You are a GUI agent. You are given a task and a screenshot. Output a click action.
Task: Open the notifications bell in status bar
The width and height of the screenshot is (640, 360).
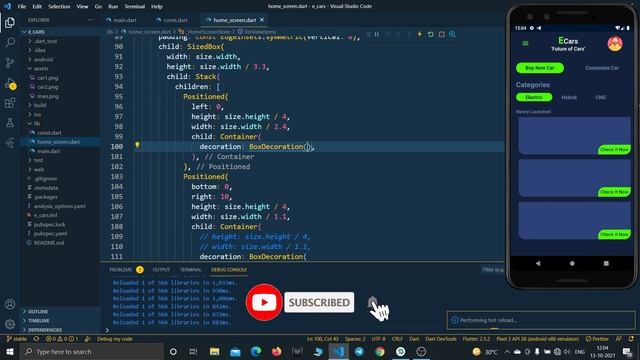coord(631,339)
